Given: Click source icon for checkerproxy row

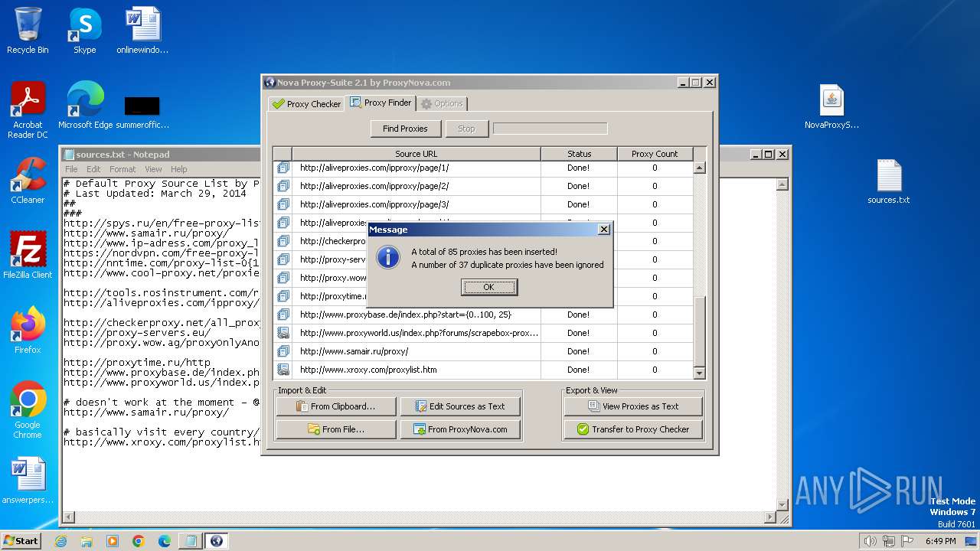Looking at the screenshot, I should point(283,241).
